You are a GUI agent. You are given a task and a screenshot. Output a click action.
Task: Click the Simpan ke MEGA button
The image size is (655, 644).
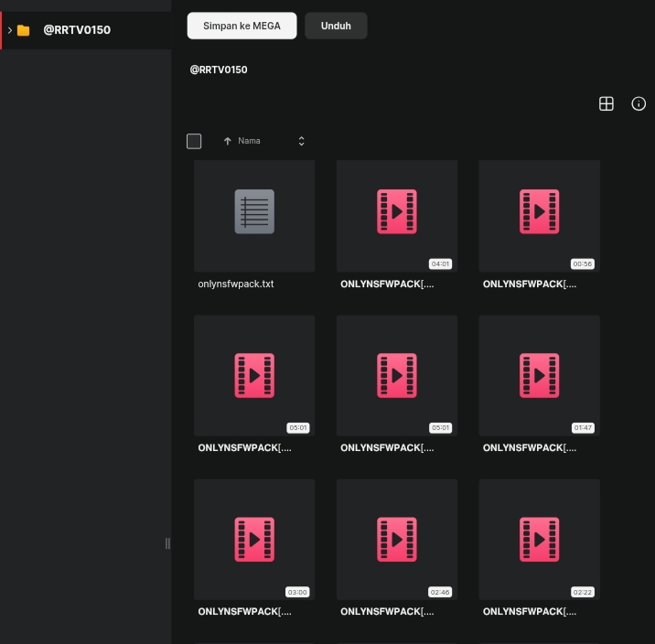pos(242,26)
